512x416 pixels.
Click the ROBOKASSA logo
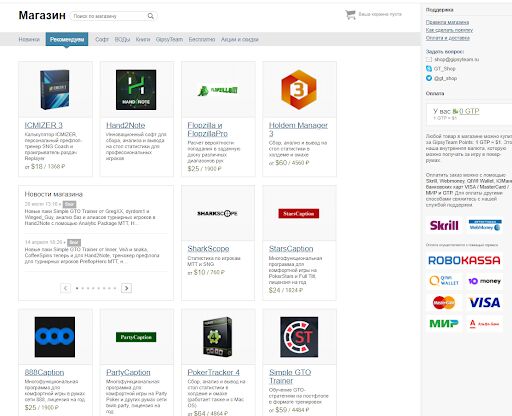click(464, 260)
